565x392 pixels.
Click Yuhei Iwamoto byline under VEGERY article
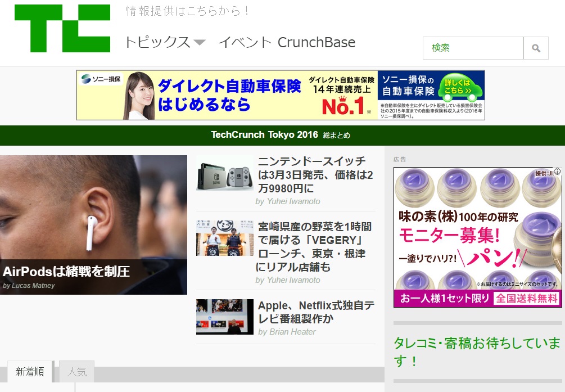287,280
